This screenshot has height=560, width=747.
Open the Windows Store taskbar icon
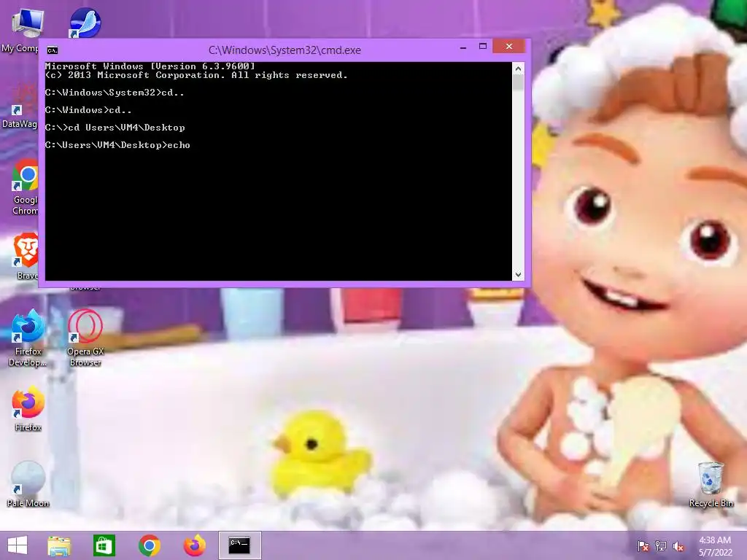pos(104,545)
